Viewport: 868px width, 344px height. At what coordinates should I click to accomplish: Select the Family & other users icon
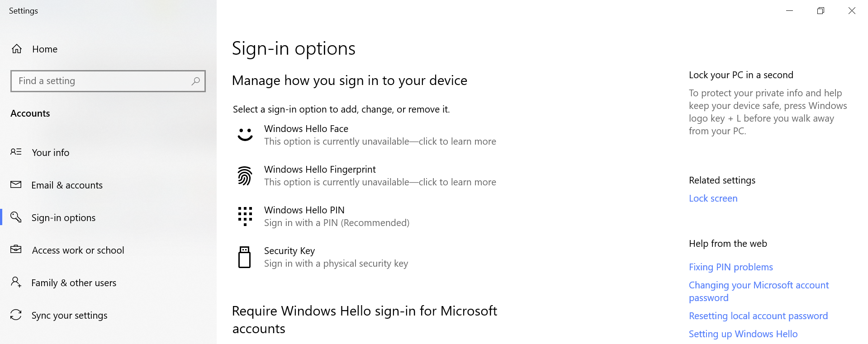[x=16, y=283]
